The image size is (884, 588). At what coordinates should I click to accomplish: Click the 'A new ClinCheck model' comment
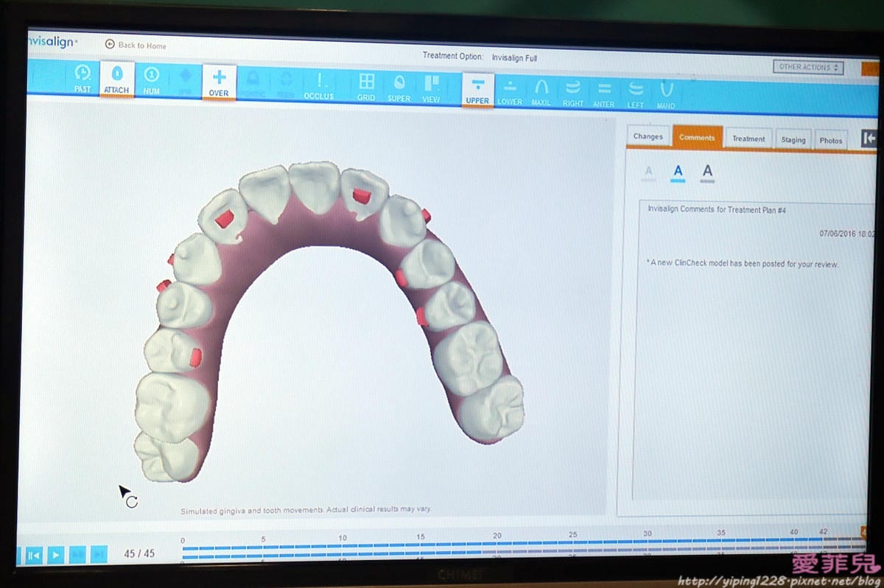point(742,264)
